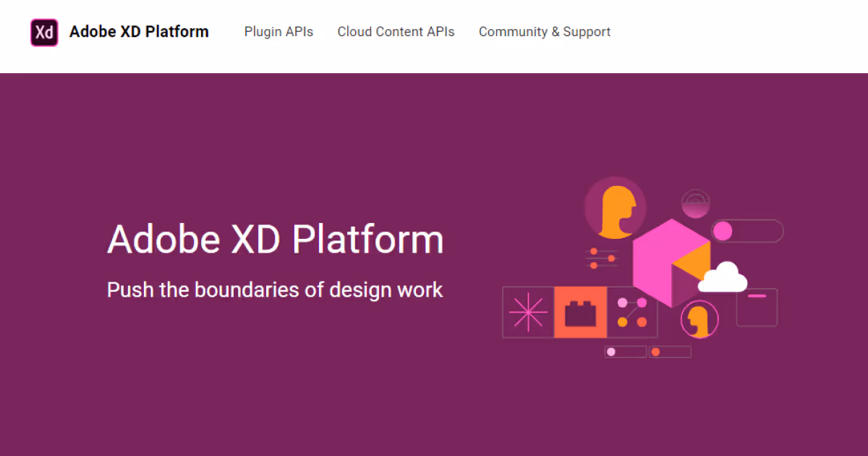Click the hero illustration graphic

(643, 268)
